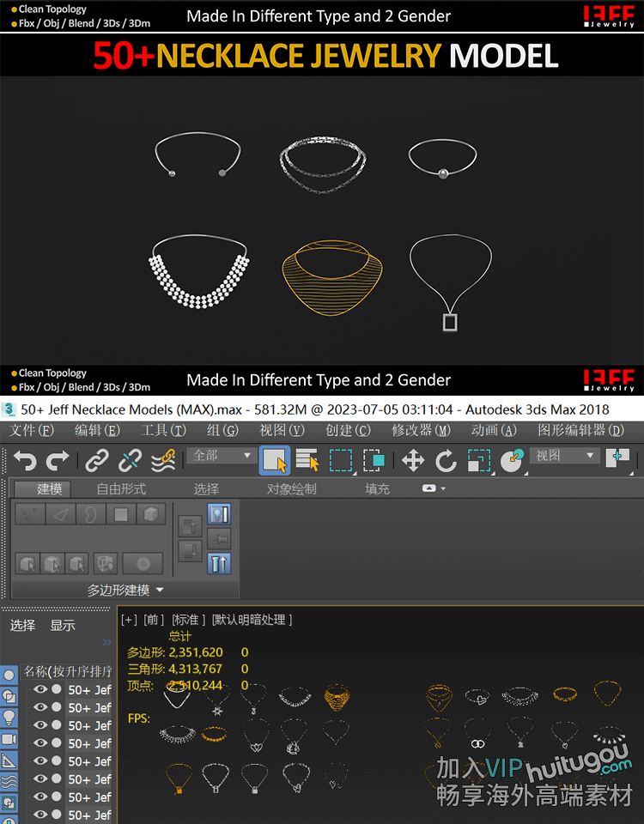
Task: Activate the Select and Move tool
Action: 413,460
